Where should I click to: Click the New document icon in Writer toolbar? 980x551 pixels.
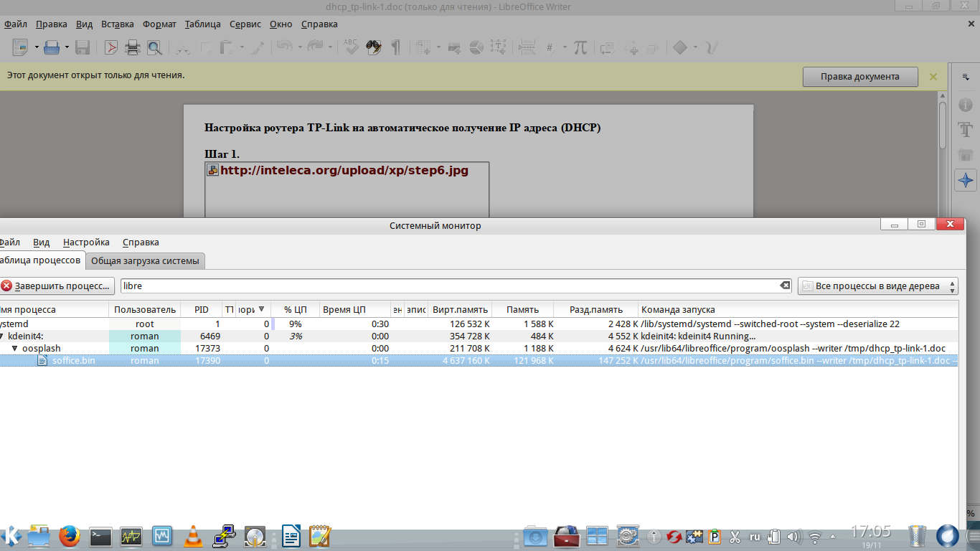(x=19, y=47)
